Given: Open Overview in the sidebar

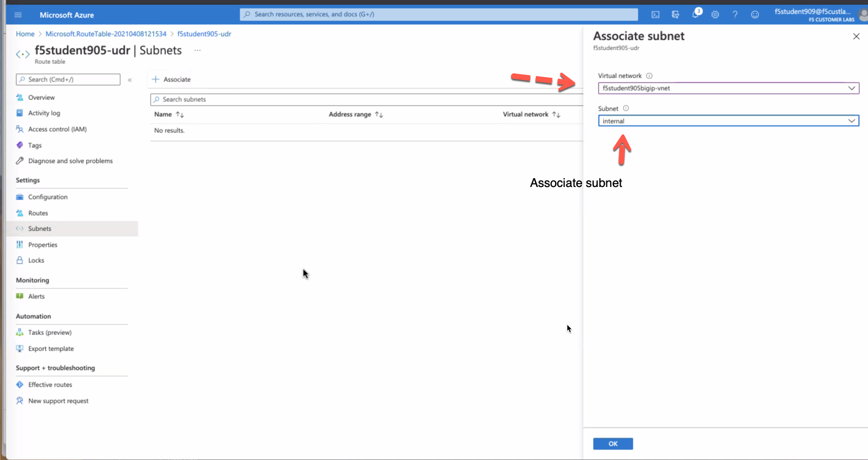Looking at the screenshot, I should [x=41, y=98].
